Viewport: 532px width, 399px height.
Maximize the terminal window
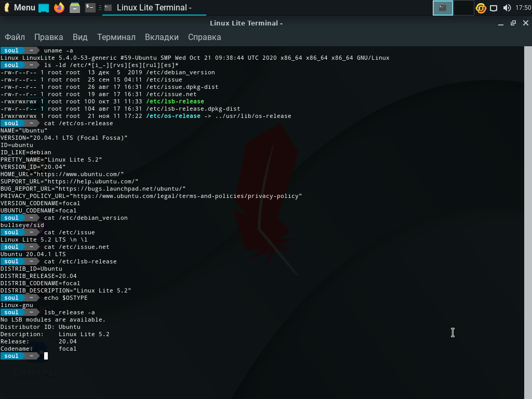(x=513, y=23)
